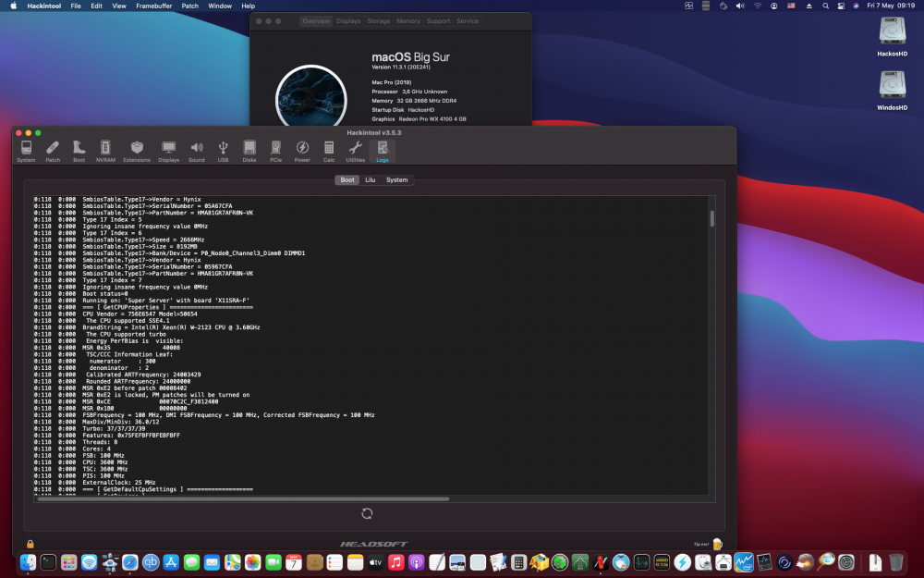The image size is (924, 578).
Task: Open the Patch menu in the menu bar
Action: (189, 6)
